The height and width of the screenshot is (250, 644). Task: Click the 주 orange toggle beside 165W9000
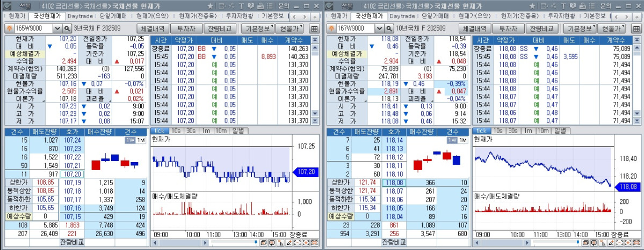[x=9, y=29]
